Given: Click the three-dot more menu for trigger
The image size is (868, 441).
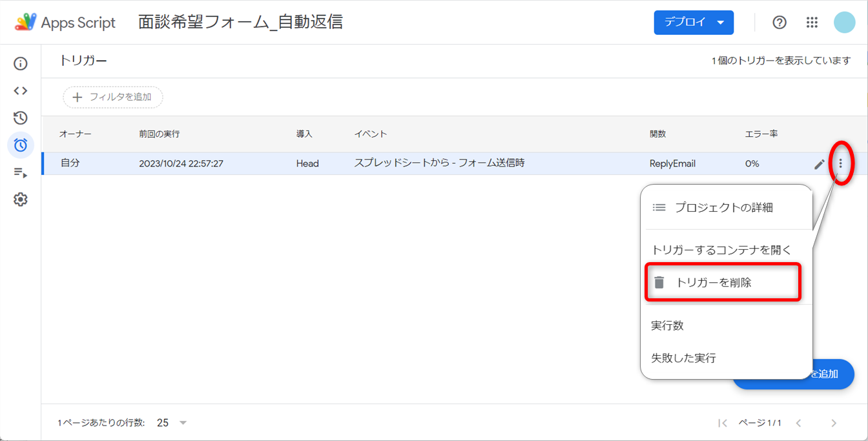Looking at the screenshot, I should click(840, 164).
